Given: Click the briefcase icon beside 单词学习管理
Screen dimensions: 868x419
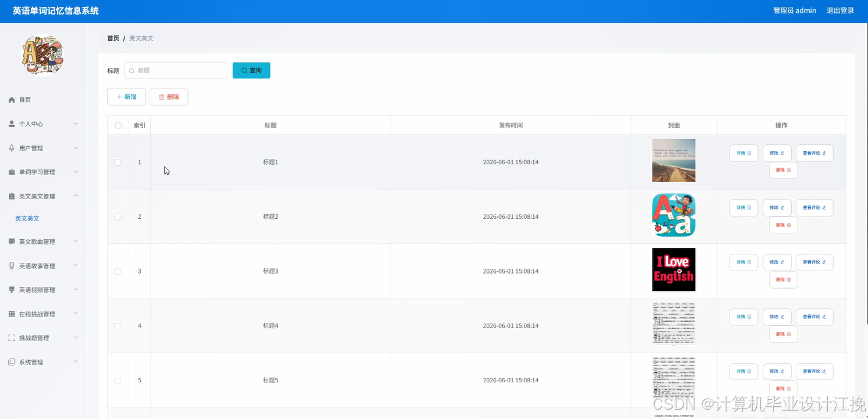Looking at the screenshot, I should click(x=12, y=172).
